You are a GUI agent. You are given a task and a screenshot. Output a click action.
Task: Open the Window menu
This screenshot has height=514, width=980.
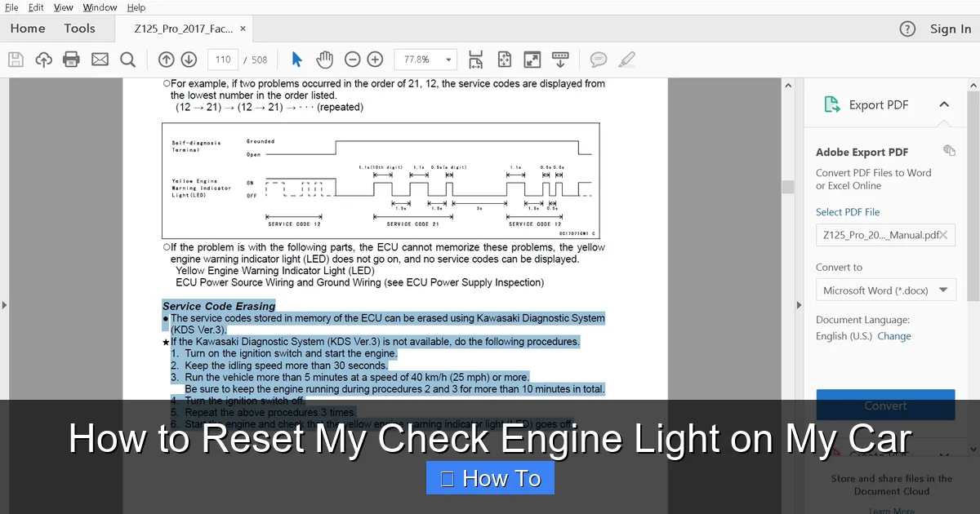(99, 7)
